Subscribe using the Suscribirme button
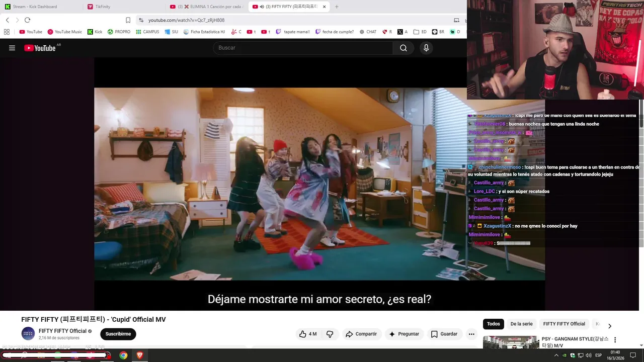644x362 pixels. click(118, 334)
